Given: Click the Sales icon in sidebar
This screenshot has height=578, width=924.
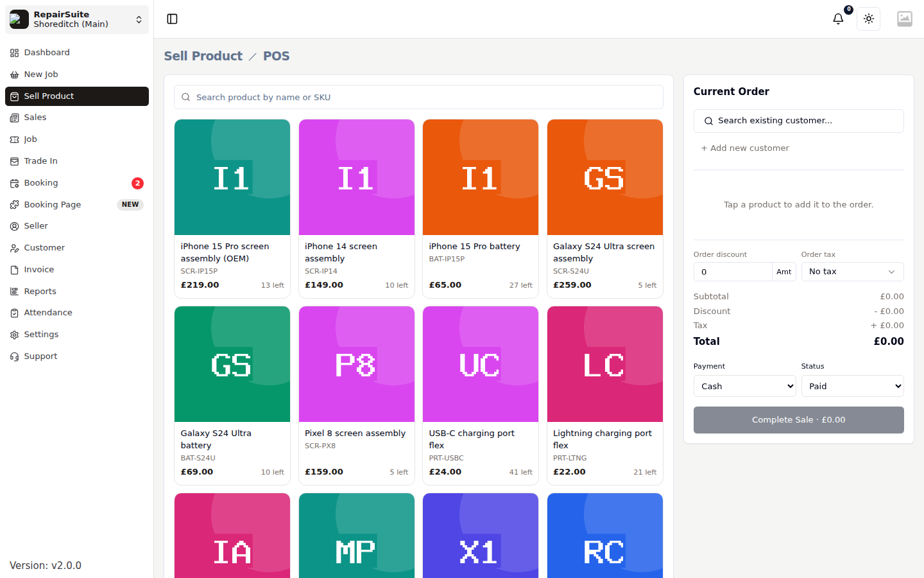Looking at the screenshot, I should click(x=14, y=118).
